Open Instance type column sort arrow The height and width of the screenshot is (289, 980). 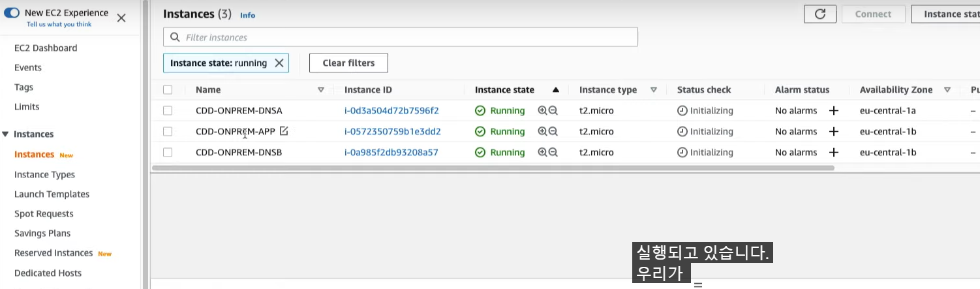click(653, 90)
